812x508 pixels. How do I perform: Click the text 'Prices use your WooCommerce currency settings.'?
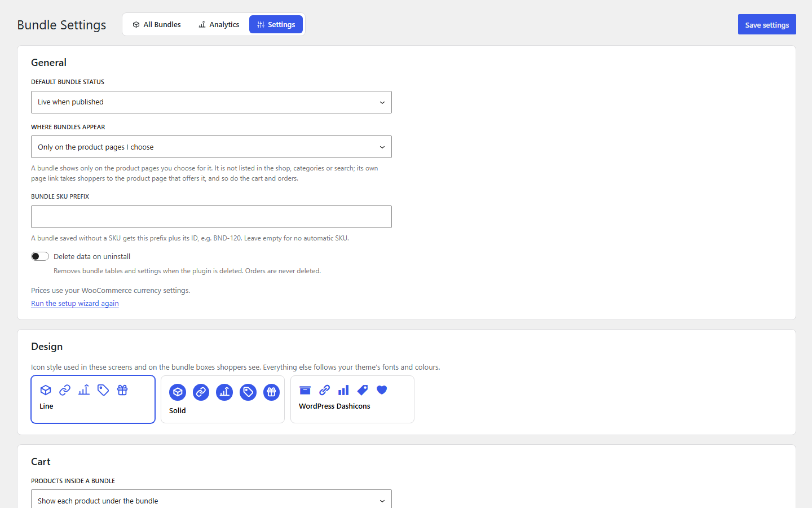pos(111,290)
